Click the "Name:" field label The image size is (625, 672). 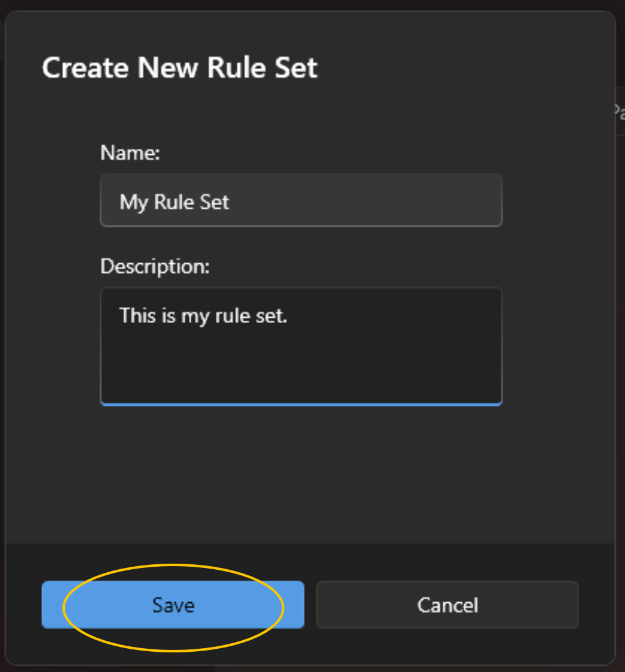click(x=130, y=153)
